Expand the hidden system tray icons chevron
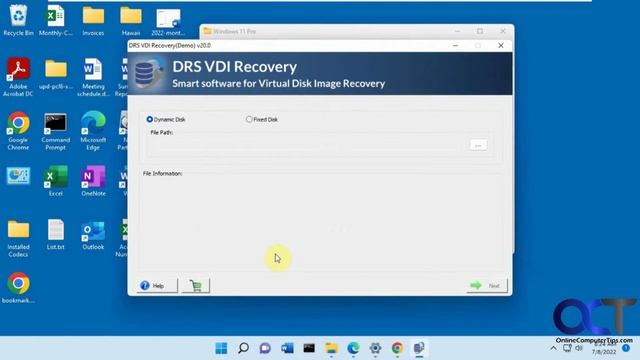This screenshot has height=360, width=640. [x=553, y=348]
